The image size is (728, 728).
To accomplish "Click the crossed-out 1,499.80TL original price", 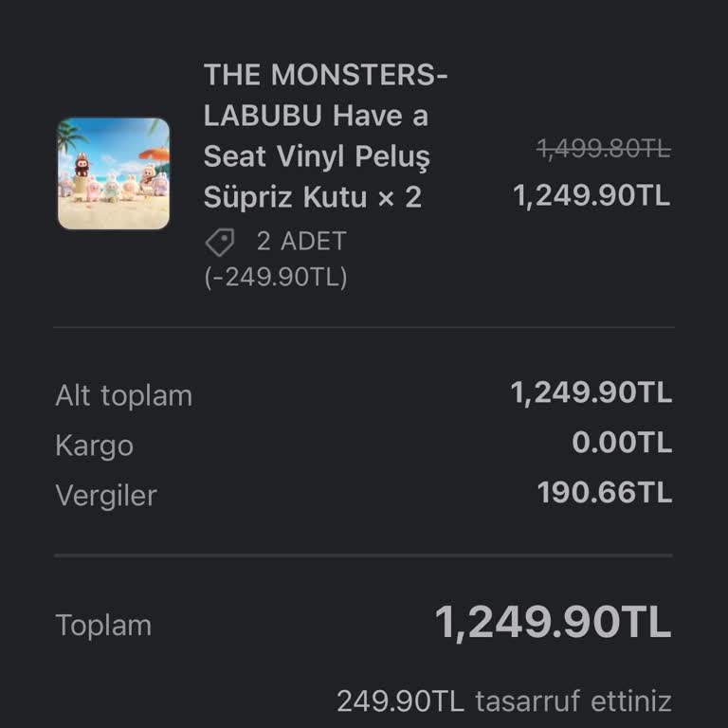I will (x=603, y=148).
